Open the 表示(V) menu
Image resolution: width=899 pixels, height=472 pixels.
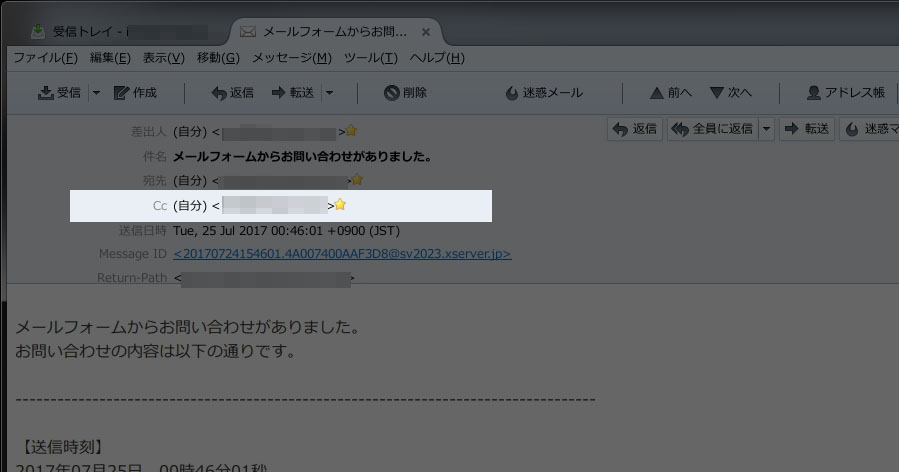click(163, 58)
